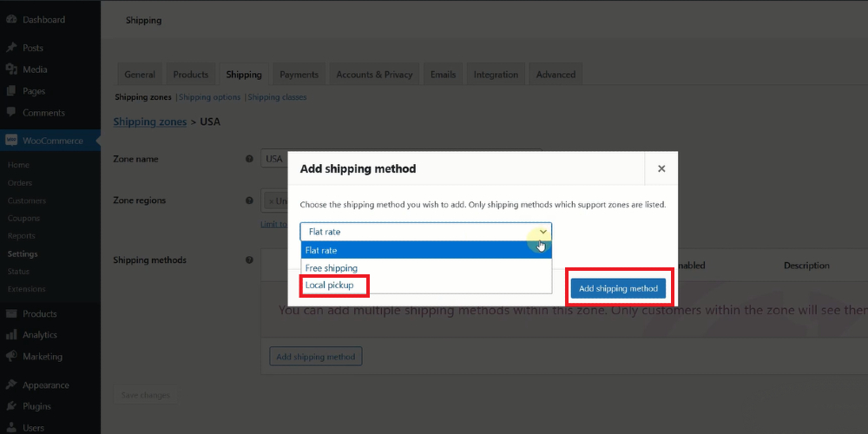Image resolution: width=868 pixels, height=434 pixels.
Task: Open the Advanced tab
Action: click(x=556, y=74)
